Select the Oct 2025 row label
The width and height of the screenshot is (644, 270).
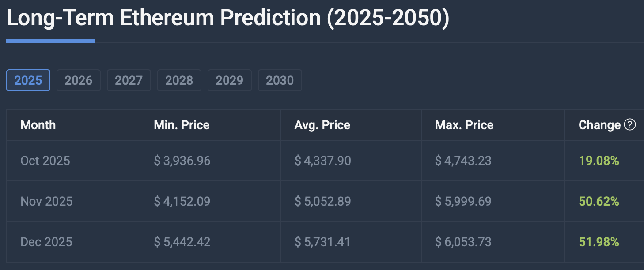(45, 161)
